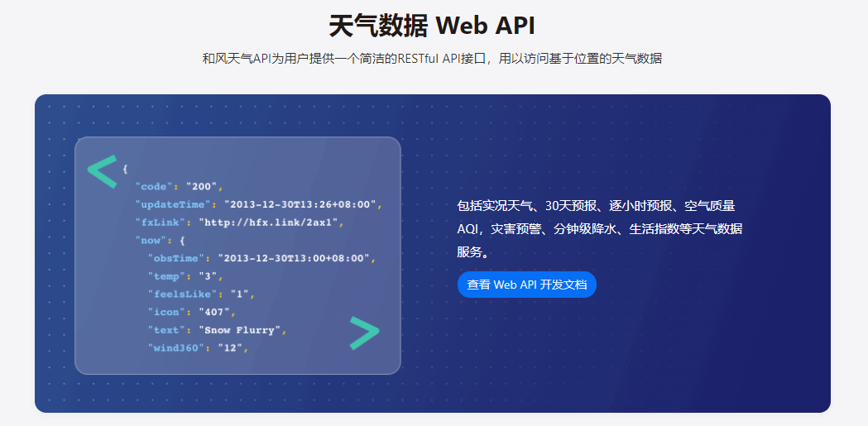Open the 查看 Web API 开发文档 button
Screen dimensions: 868x426
point(526,285)
